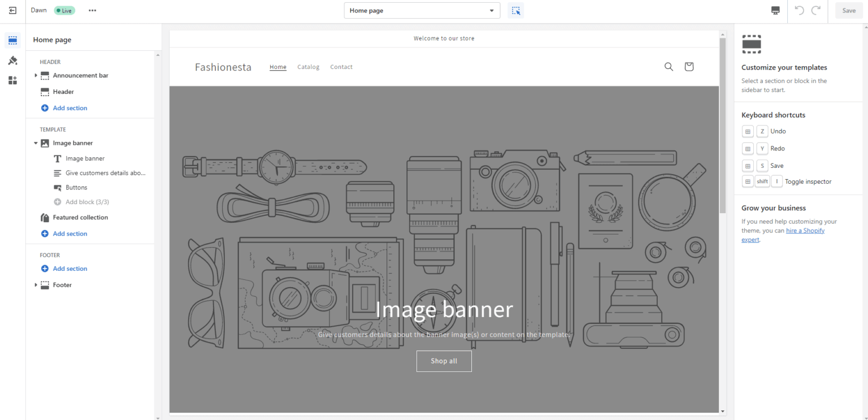This screenshot has width=868, height=420.
Task: Open the Sections panel icon in sidebar
Action: (x=12, y=40)
